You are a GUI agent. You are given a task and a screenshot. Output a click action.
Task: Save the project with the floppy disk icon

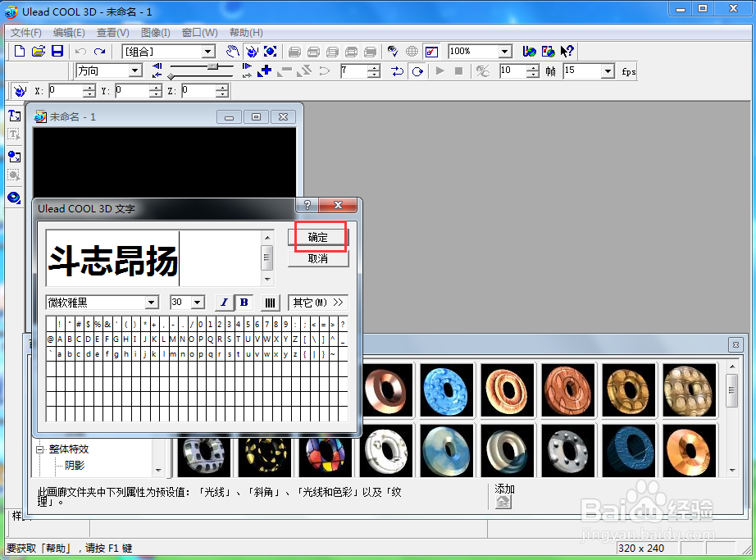(x=57, y=51)
